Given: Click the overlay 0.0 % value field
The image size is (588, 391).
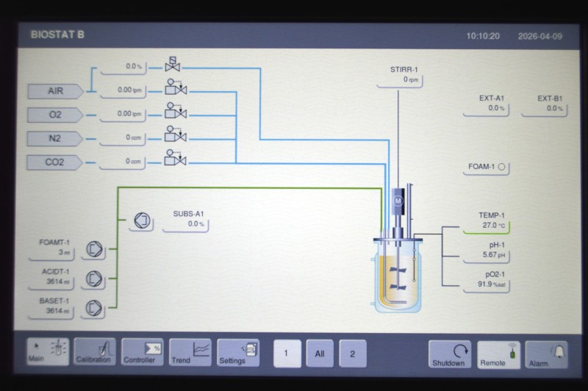Looking at the screenshot, I should pos(123,68).
